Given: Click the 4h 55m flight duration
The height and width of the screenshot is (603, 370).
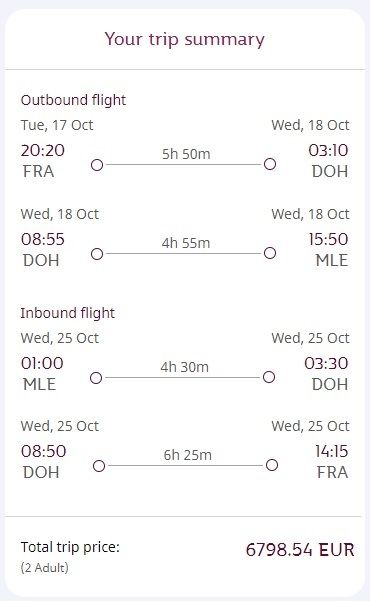Looking at the screenshot, I should tap(186, 243).
